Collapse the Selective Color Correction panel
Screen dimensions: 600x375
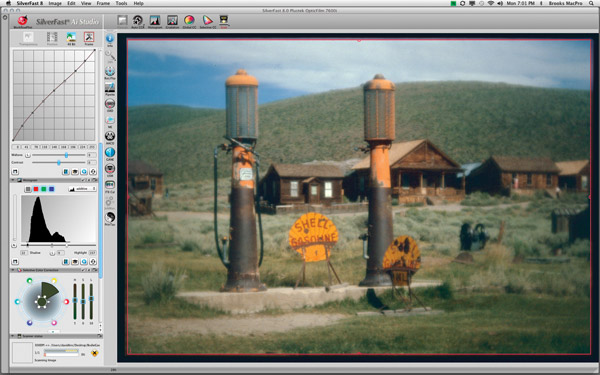point(13,270)
